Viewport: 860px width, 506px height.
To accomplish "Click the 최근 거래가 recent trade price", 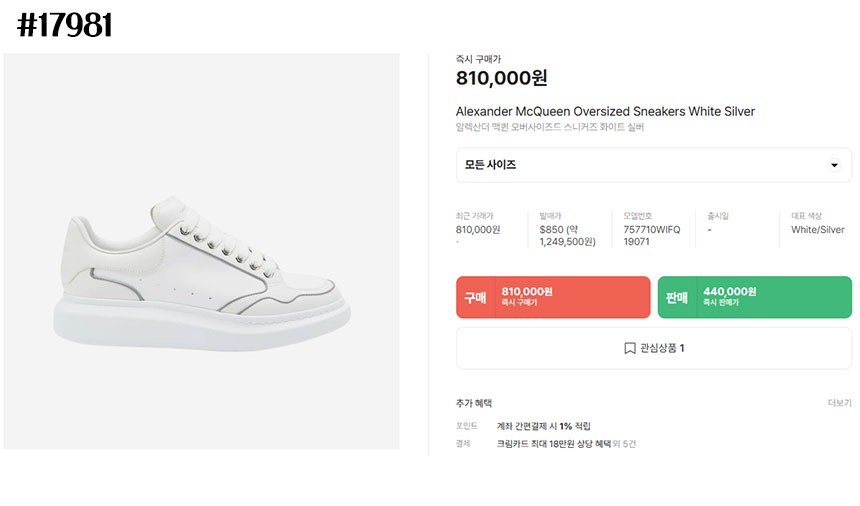I will tap(478, 229).
